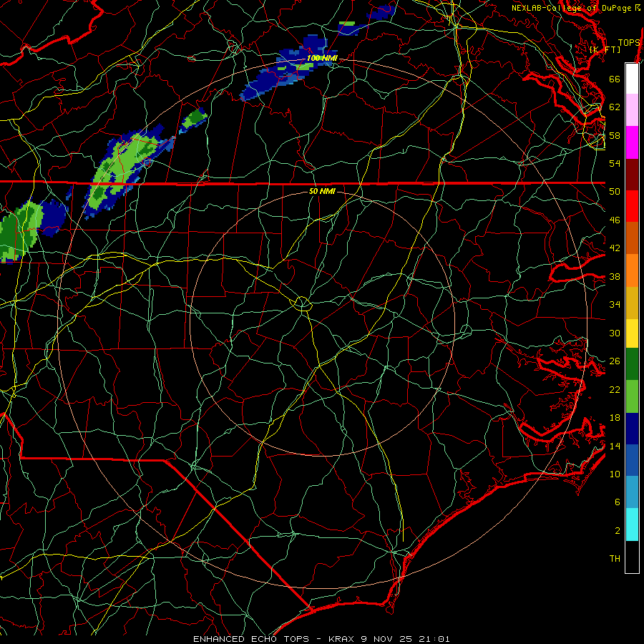
Task: Click the '50' legend value
Action: tap(615, 191)
